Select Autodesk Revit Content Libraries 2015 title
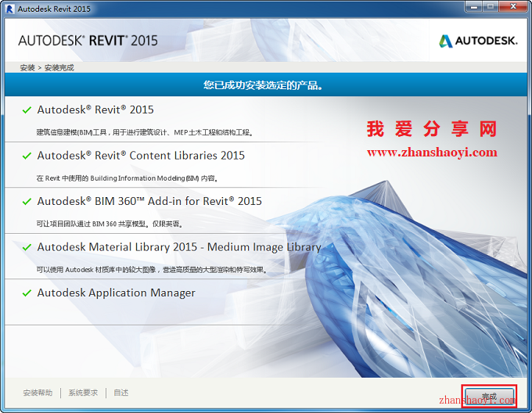Image resolution: width=532 pixels, height=413 pixels. coord(141,156)
